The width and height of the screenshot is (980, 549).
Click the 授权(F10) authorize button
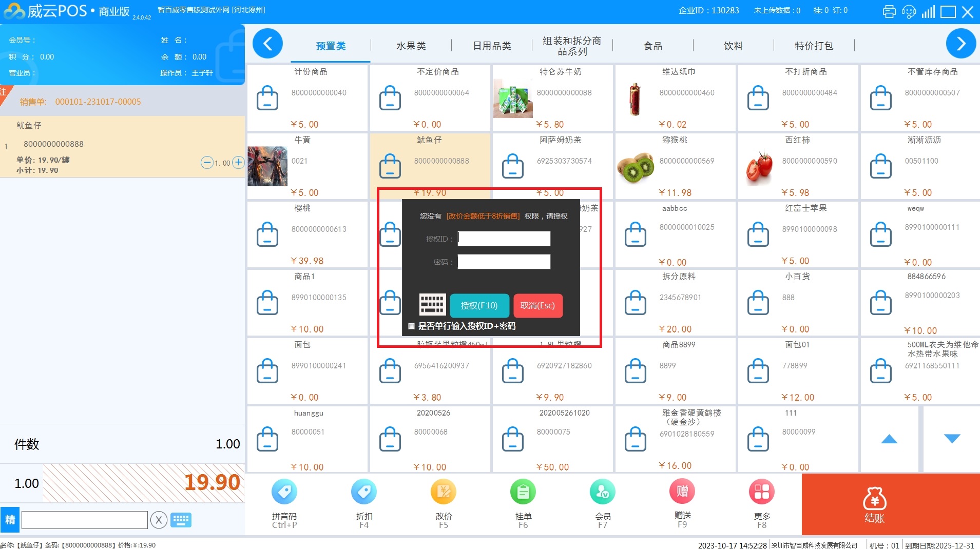pos(479,306)
